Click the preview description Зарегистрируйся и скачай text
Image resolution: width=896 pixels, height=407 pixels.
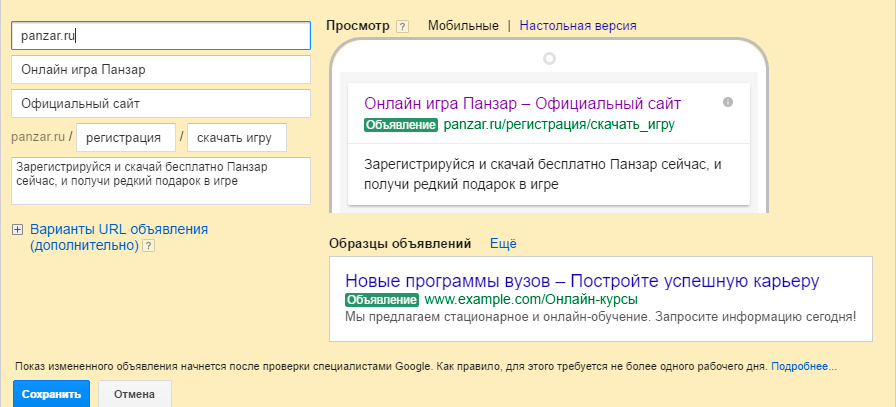[543, 175]
